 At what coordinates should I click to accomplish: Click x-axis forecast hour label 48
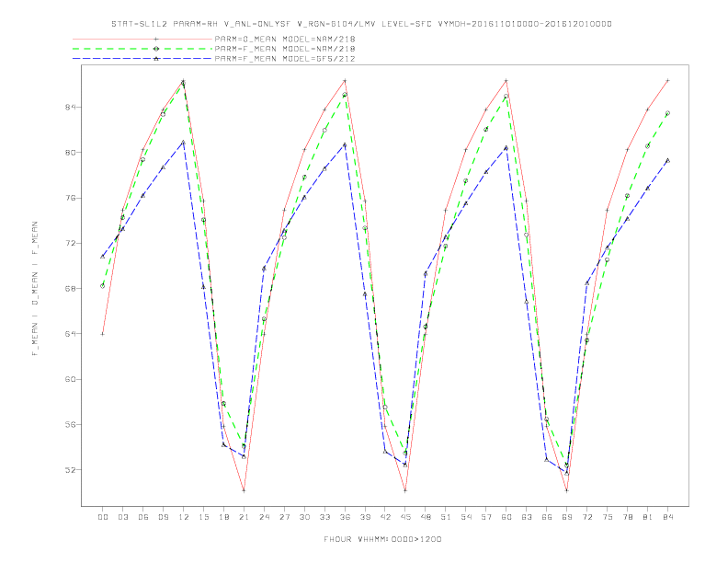pos(426,517)
